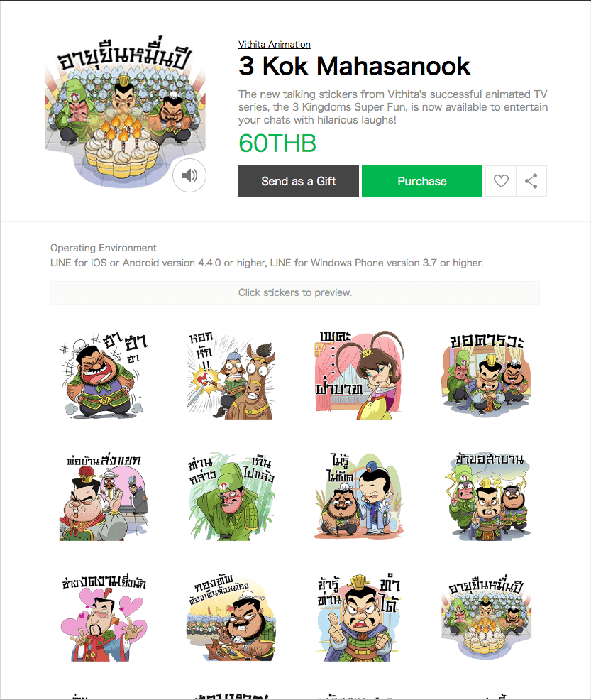Viewport: 591px width, 700px height.
Task: Preview the thumbs-up angry king sticker
Action: coord(359,618)
